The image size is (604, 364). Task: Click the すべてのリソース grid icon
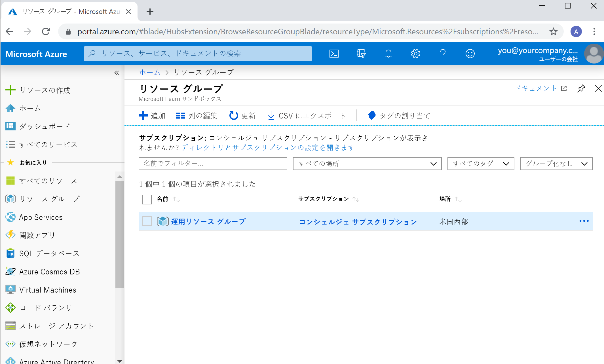pyautogui.click(x=10, y=181)
